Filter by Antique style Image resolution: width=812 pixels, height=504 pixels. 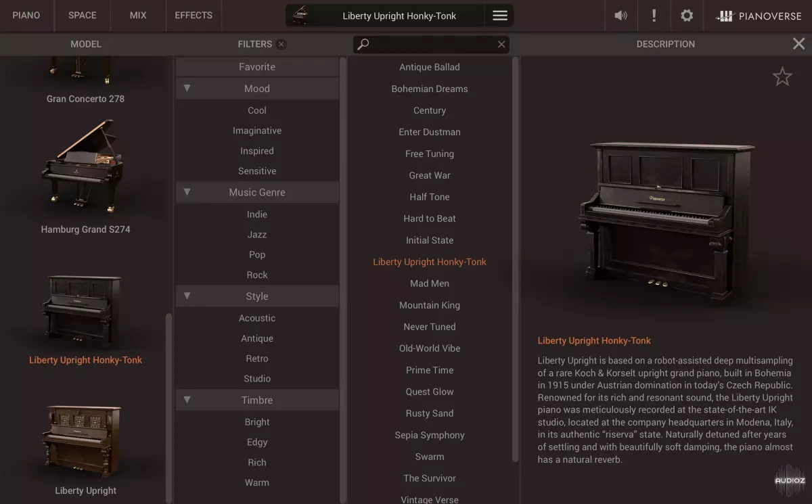pyautogui.click(x=257, y=338)
